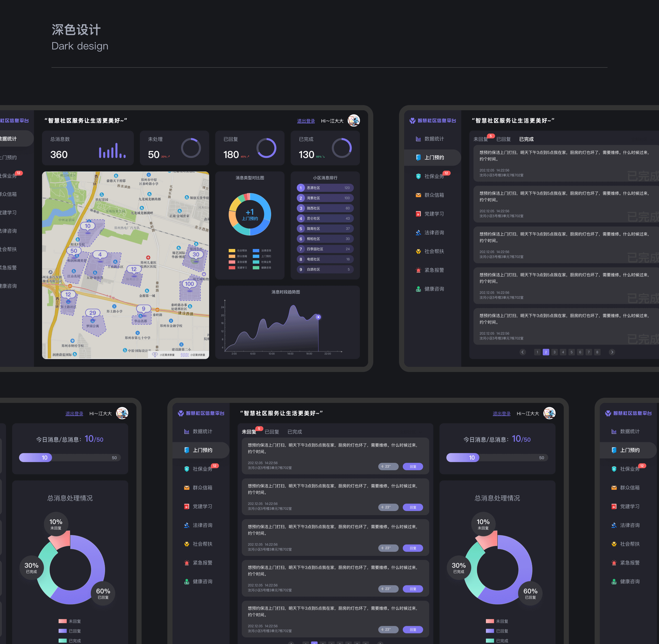Click 社保业务 item in statistics dashboard sidebar

8,176
